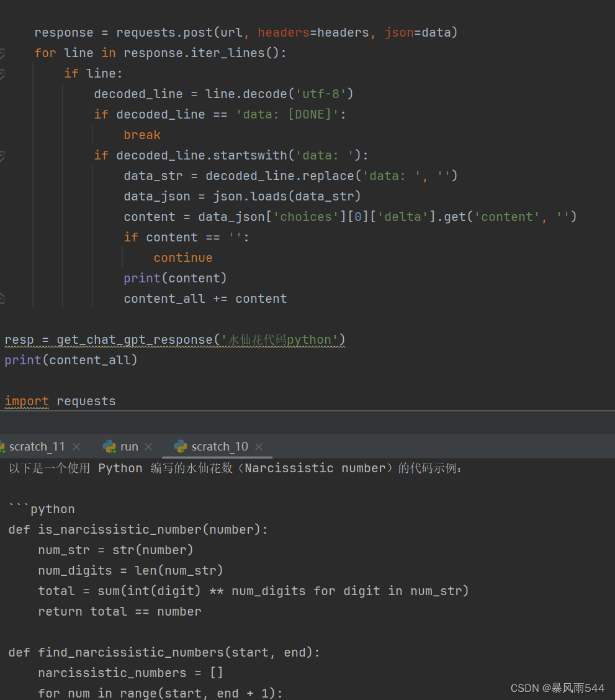
Task: Click 'if decoded_line == data: [DONE]' line
Action: [x=220, y=114]
